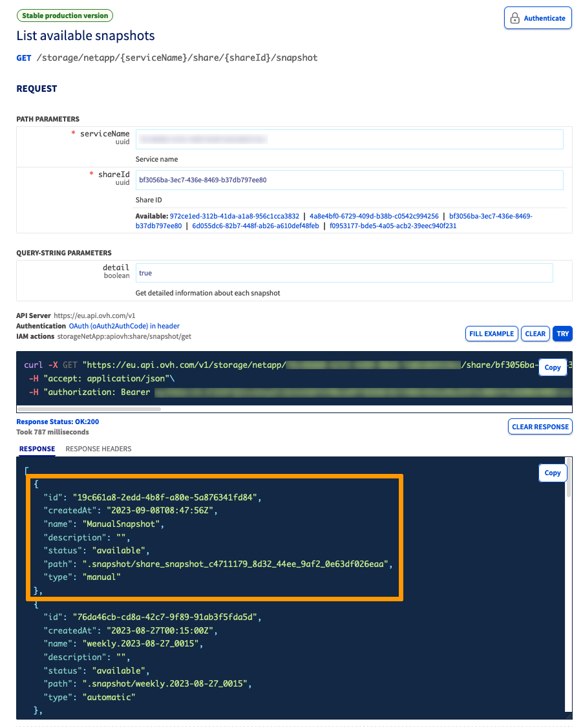Viewport: 583px width, 728px height.
Task: Click CLEAR RESPONSE
Action: click(x=540, y=426)
